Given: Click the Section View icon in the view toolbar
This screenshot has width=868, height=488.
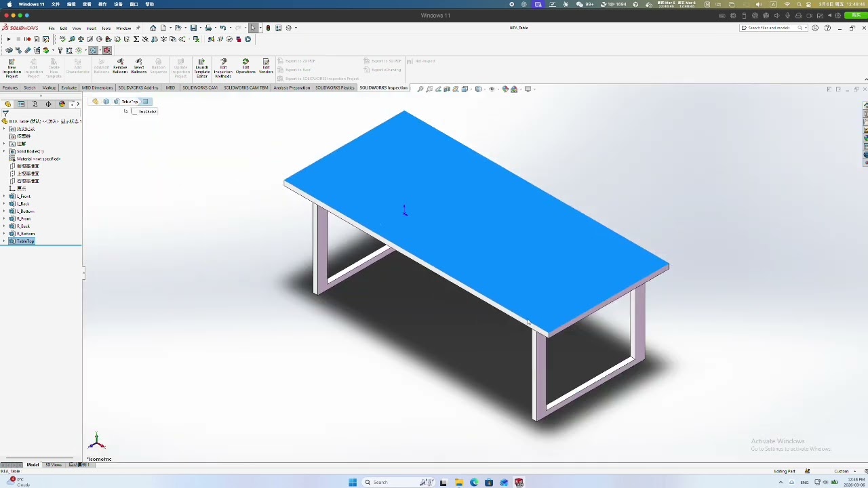Looking at the screenshot, I should (x=447, y=89).
